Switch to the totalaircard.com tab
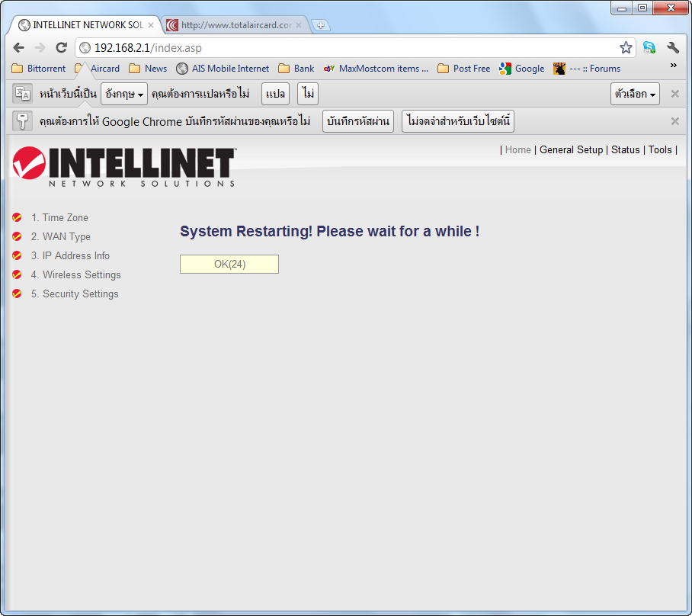692x616 pixels. point(235,25)
